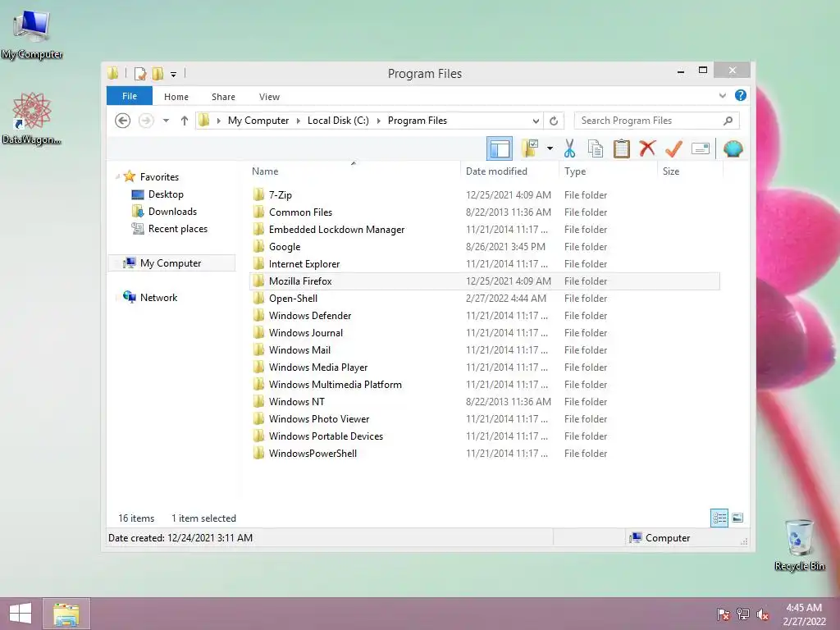This screenshot has width=840, height=630.
Task: Open the Windows Start button
Action: 21,614
